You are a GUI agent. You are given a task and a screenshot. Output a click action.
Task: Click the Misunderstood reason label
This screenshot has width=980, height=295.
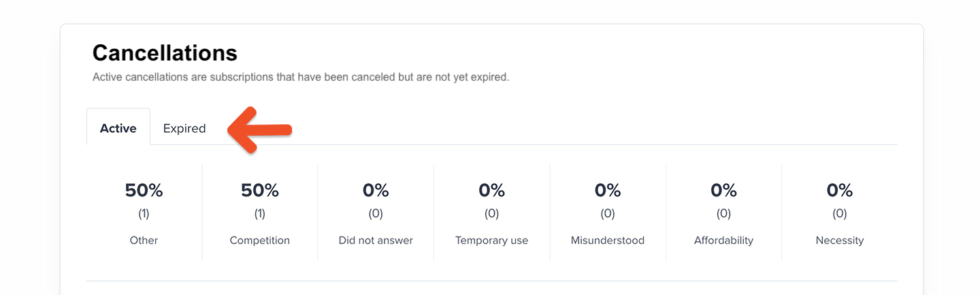(608, 241)
